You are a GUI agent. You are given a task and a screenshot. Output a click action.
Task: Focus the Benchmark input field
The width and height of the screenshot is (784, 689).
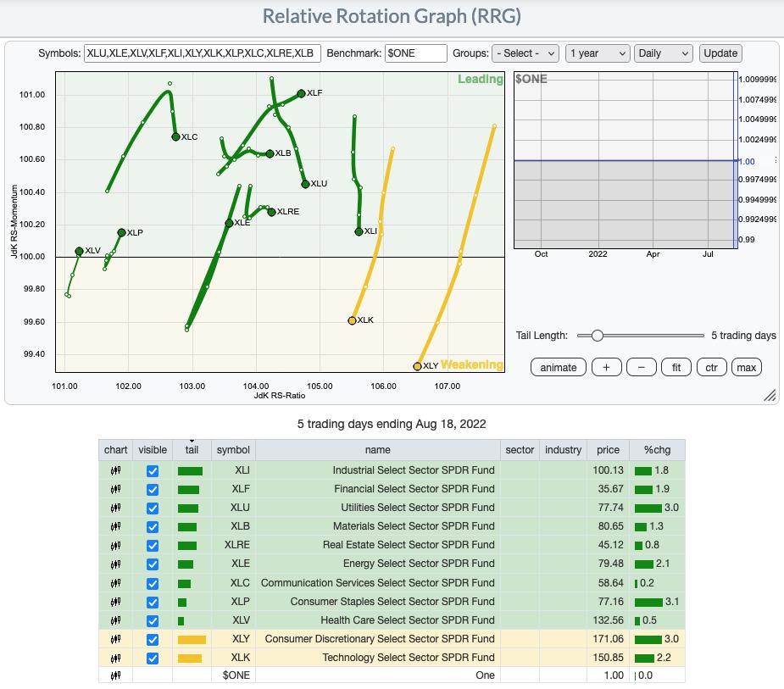coord(416,53)
